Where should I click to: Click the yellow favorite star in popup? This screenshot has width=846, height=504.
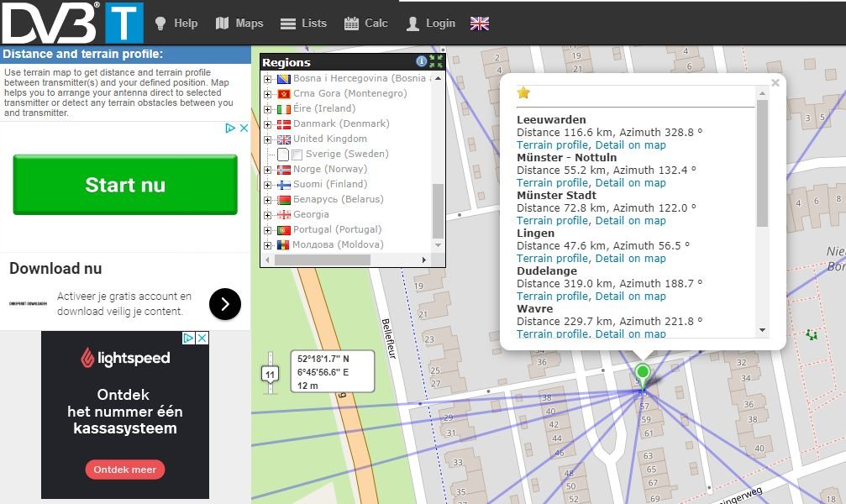tap(523, 93)
